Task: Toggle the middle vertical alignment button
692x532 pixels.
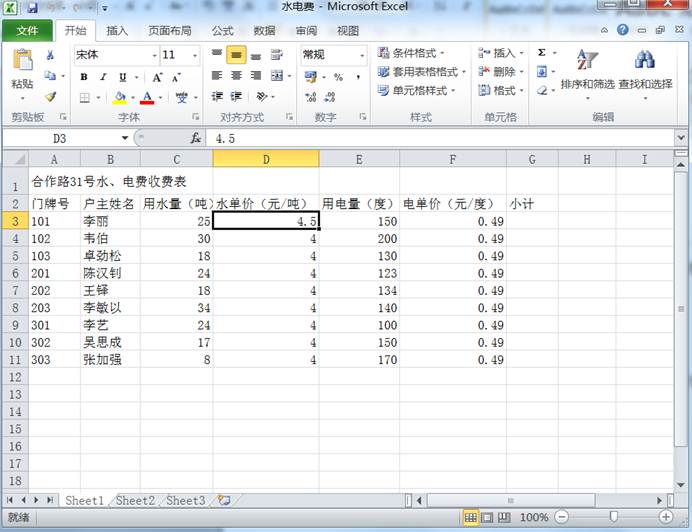Action: click(x=236, y=54)
